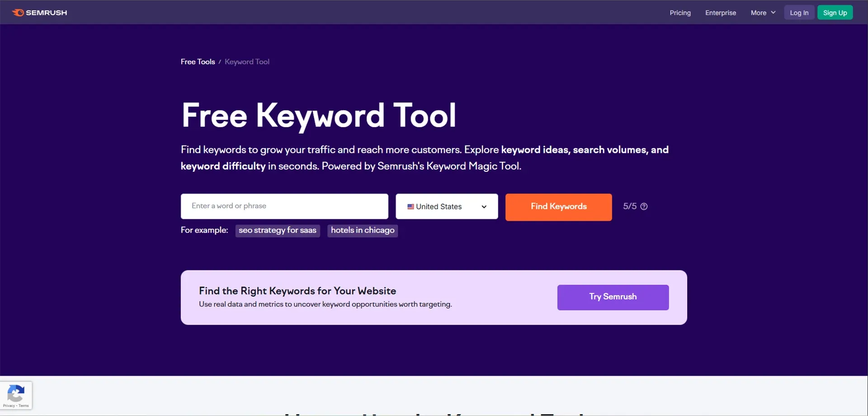Click the 'Enter a word or phrase' field
Viewport: 868px width, 416px height.
[x=284, y=206]
